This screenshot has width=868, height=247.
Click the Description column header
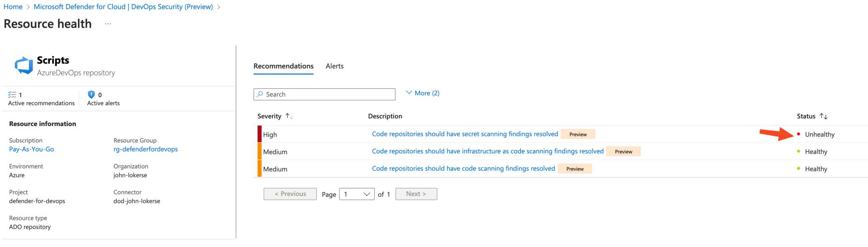pos(385,116)
